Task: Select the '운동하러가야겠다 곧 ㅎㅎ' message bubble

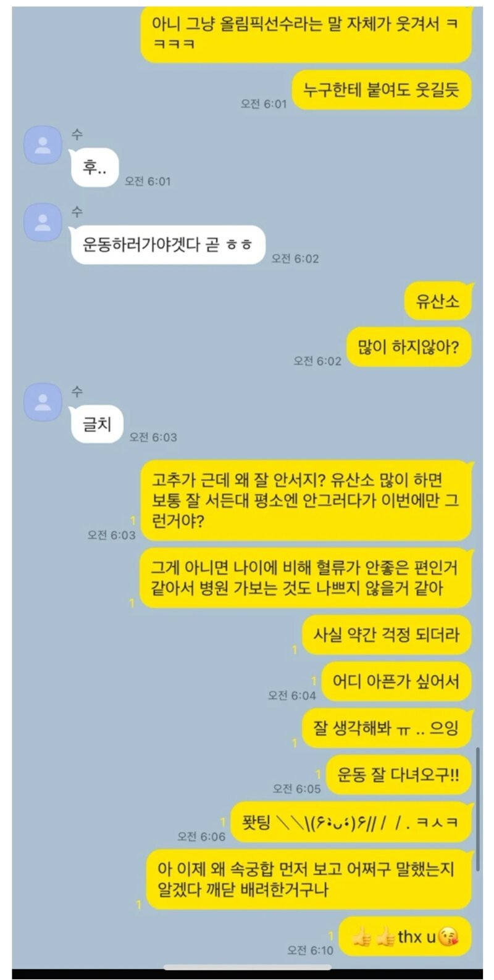Action: (168, 245)
